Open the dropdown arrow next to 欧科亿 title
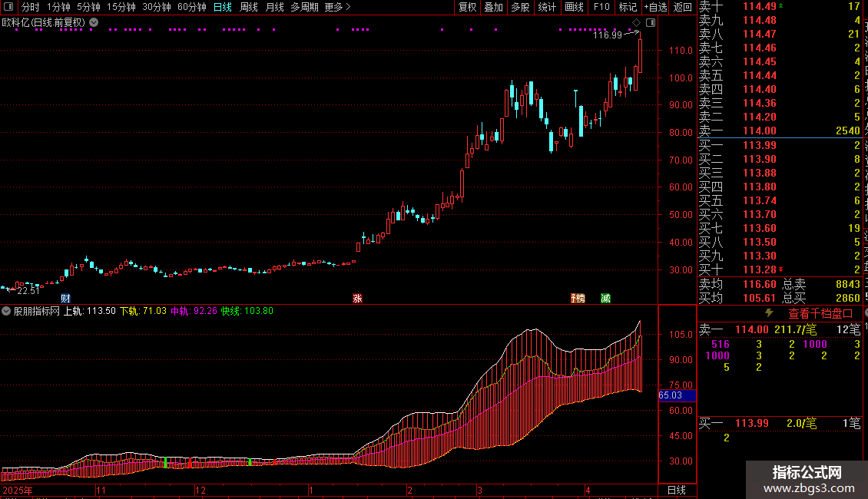 pyautogui.click(x=94, y=22)
